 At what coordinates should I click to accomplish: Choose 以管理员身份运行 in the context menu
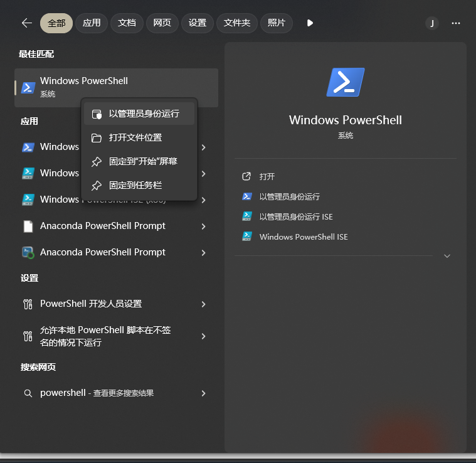[139, 114]
